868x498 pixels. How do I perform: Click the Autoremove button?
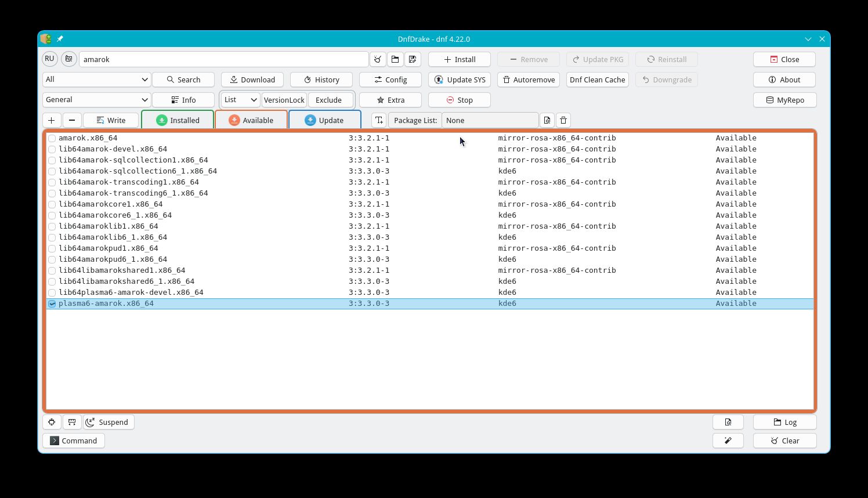coord(529,80)
